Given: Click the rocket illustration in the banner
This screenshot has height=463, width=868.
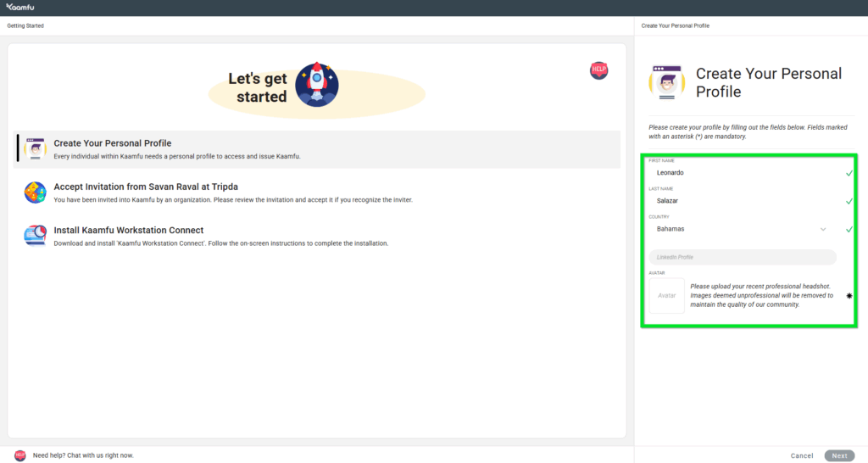Looking at the screenshot, I should coord(316,83).
